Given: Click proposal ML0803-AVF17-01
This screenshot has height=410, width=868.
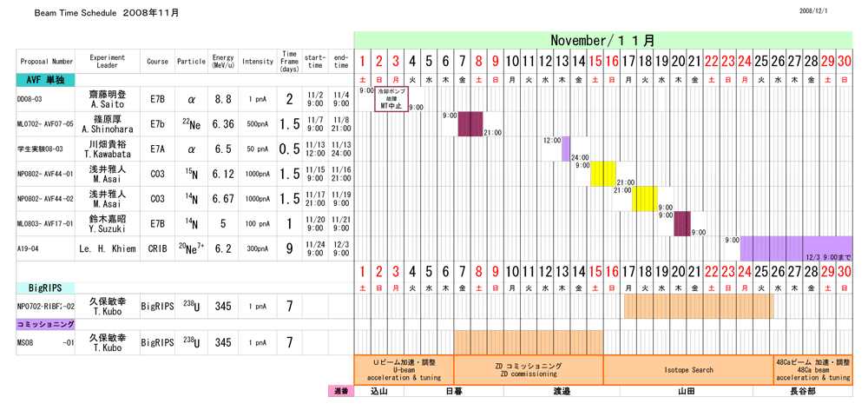Looking at the screenshot, I should (x=45, y=224).
